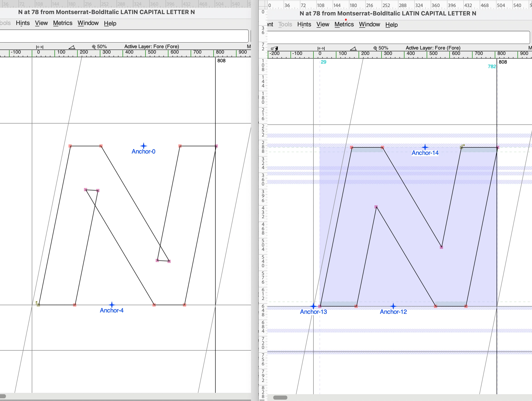This screenshot has height=401, width=532.
Task: Click the greyed Tools menu in right window
Action: coord(285,25)
